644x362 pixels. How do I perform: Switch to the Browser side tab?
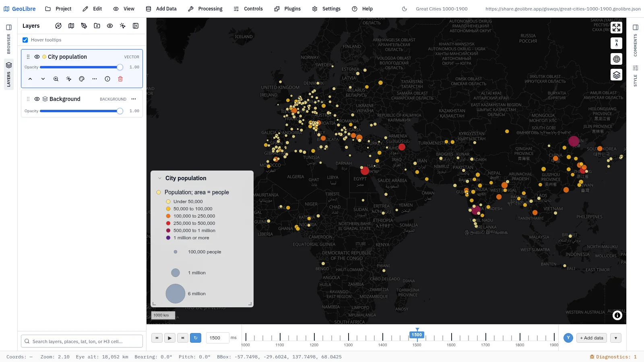(x=9, y=44)
